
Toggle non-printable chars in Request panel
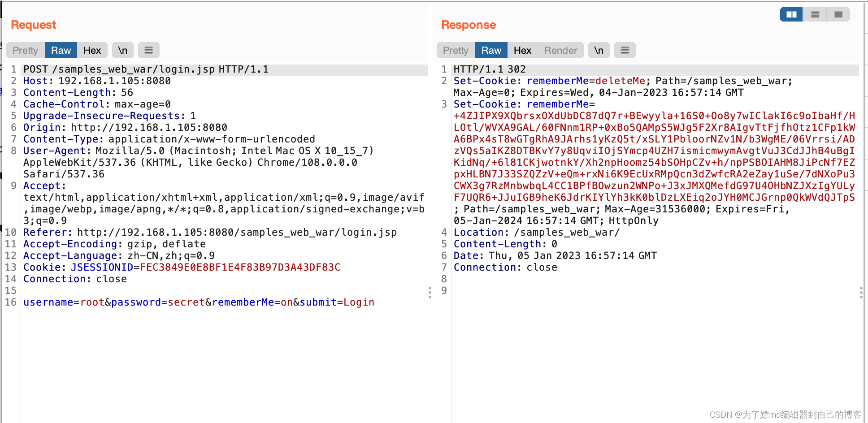pos(123,50)
